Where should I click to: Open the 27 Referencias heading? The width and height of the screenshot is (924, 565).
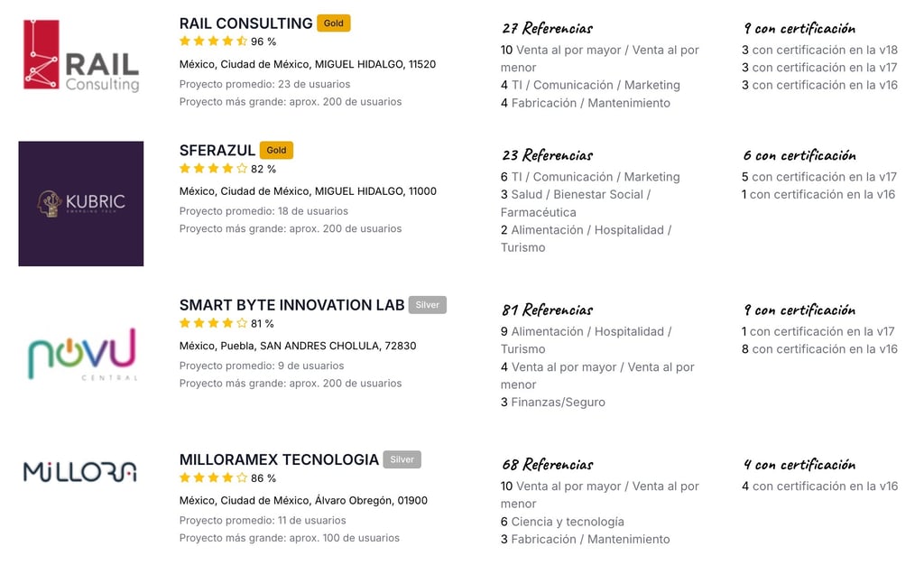coord(548,28)
